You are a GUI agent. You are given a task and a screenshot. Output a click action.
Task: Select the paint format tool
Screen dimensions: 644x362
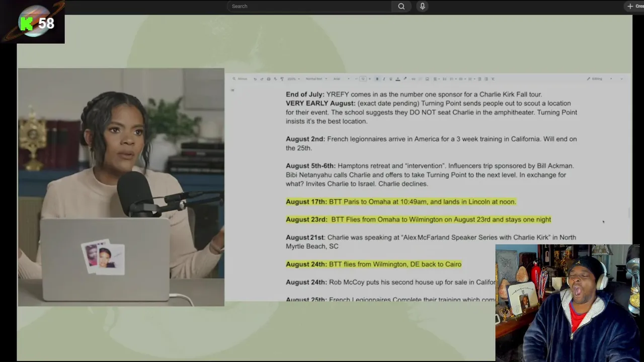[x=282, y=79]
